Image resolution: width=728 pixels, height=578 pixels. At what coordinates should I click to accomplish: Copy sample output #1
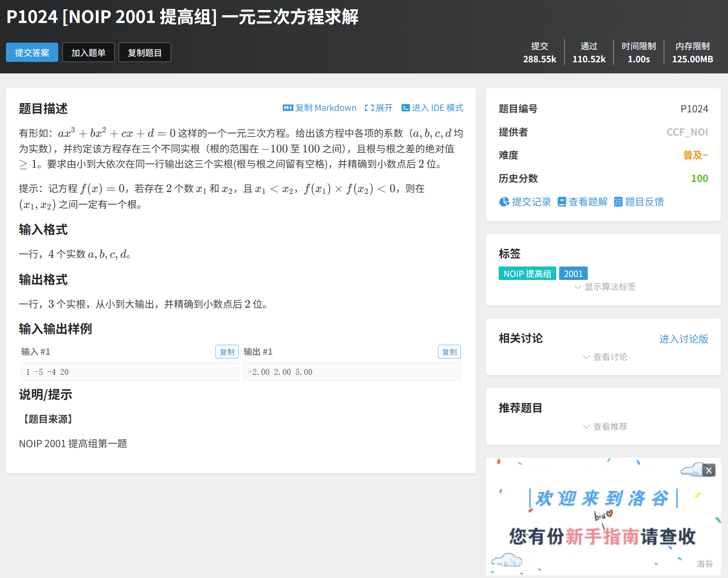[x=449, y=352]
